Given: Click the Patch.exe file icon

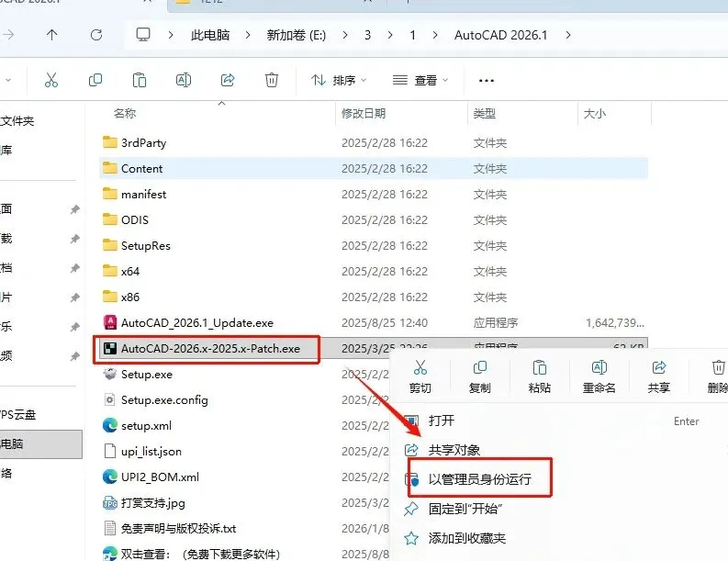Looking at the screenshot, I should click(x=110, y=348).
